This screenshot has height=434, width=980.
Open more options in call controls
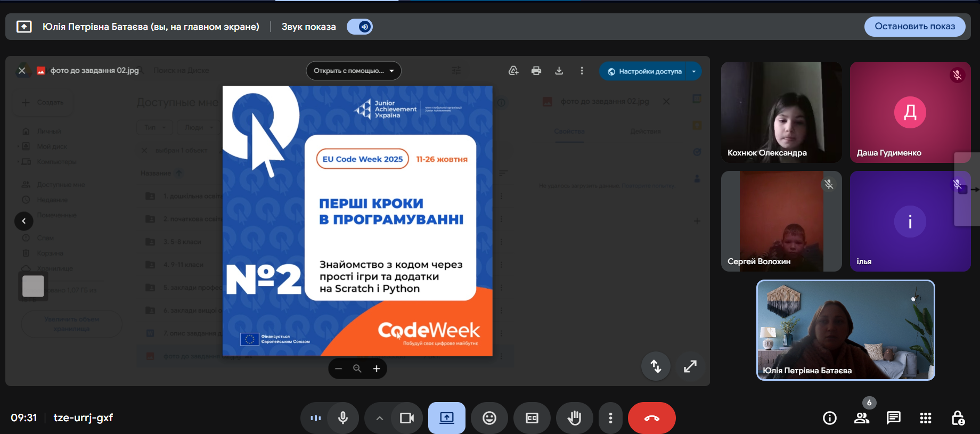point(610,418)
